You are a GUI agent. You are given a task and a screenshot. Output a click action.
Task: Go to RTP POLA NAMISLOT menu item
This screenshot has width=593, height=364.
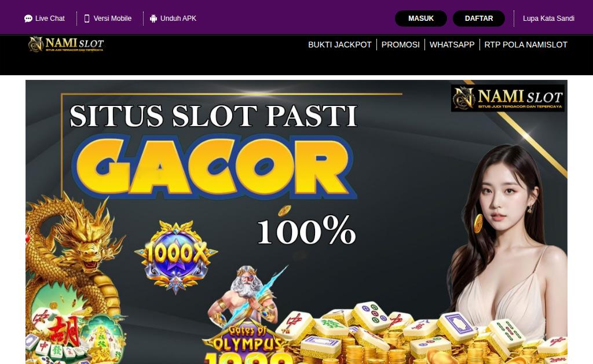[x=526, y=45]
